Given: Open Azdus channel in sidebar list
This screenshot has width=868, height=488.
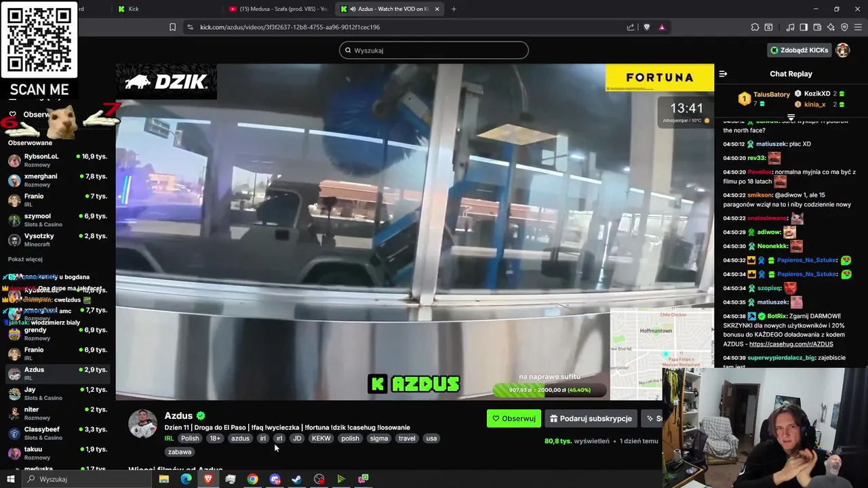Looking at the screenshot, I should point(58,373).
